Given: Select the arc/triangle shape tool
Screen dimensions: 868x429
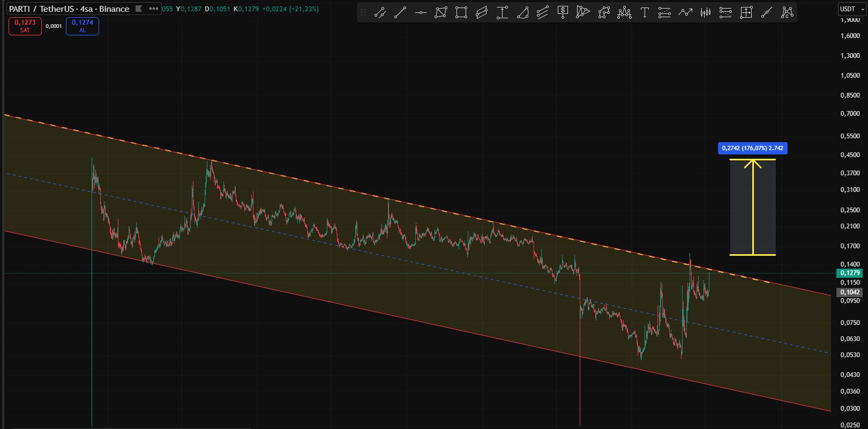Looking at the screenshot, I should 522,12.
